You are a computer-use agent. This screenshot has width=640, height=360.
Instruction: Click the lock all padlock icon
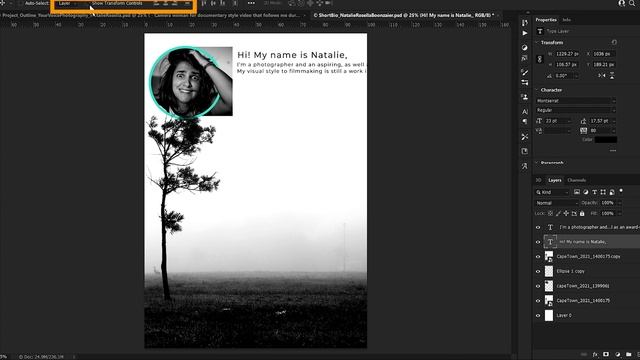pos(582,213)
